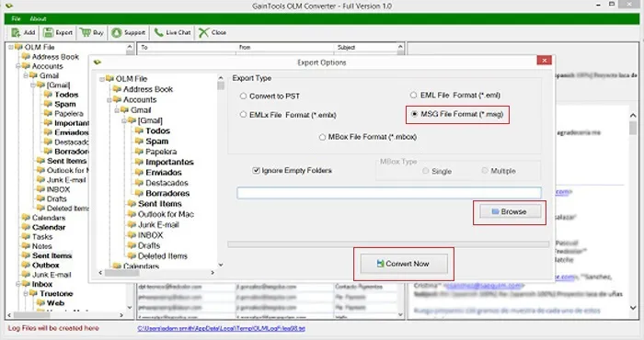This screenshot has height=340, width=644.
Task: Click the Tasks folder icon in main tree
Action: 27,236
